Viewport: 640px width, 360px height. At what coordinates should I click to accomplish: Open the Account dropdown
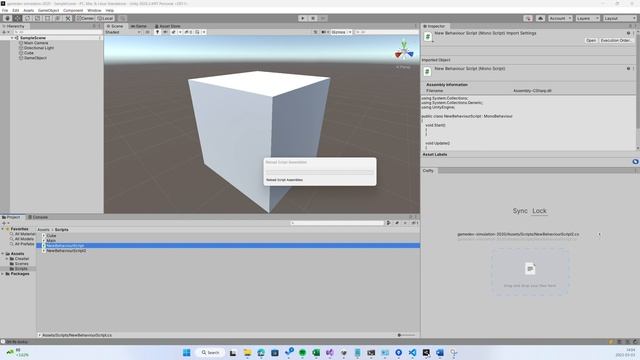(x=560, y=18)
